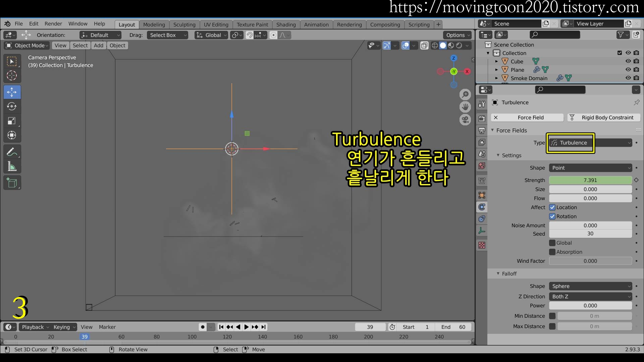Open the Object Mode dropdown
The width and height of the screenshot is (644, 362).
(x=27, y=46)
